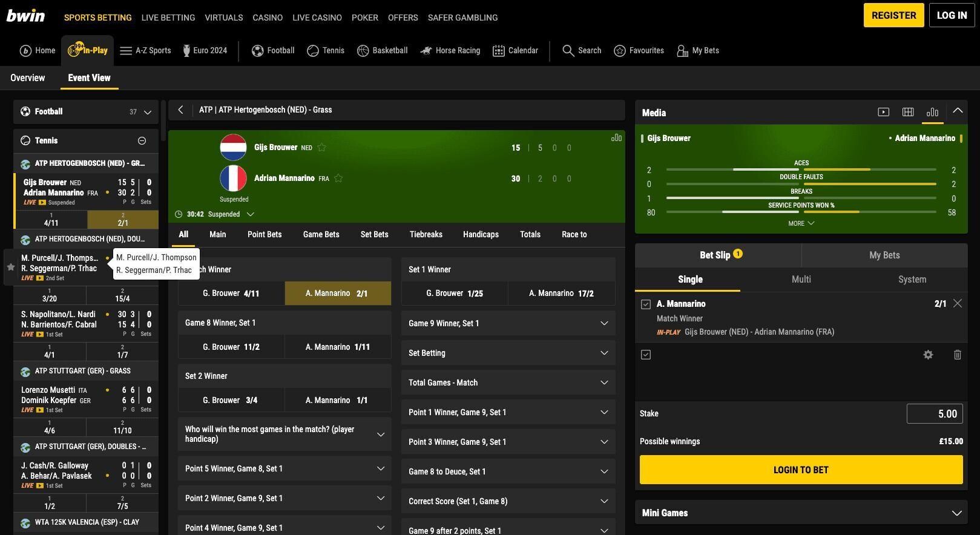
Task: Uncheck the A. Mannarino bet checkbox
Action: pyautogui.click(x=646, y=304)
